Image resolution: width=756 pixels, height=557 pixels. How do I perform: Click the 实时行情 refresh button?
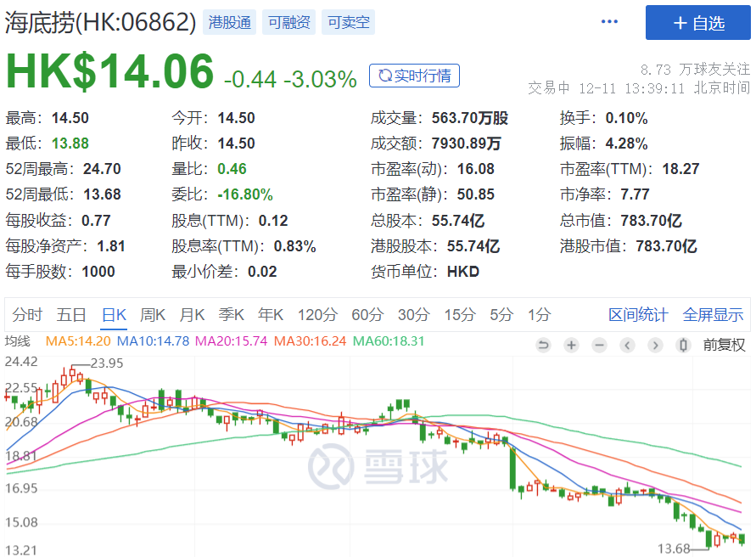414,76
